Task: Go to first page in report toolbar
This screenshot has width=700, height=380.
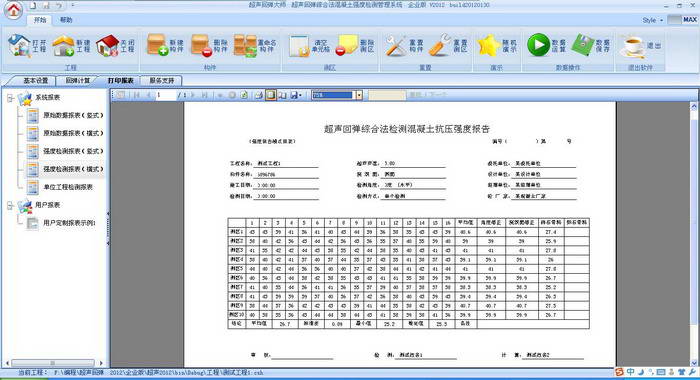Action: (x=137, y=95)
